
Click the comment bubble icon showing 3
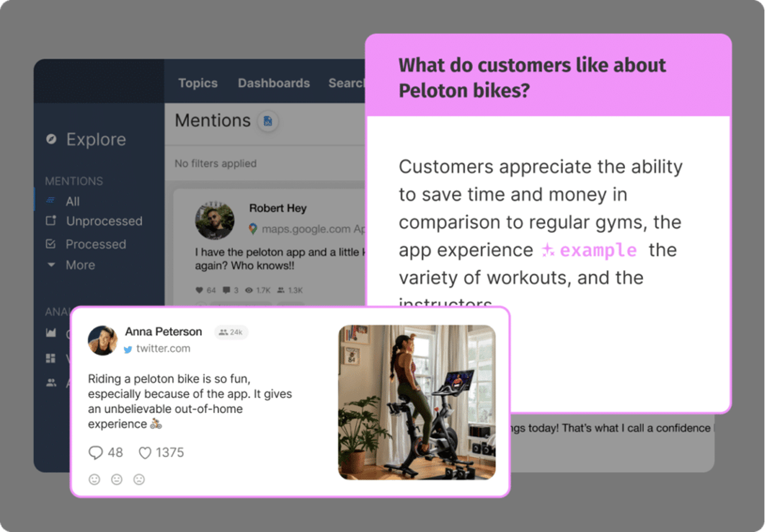point(226,290)
